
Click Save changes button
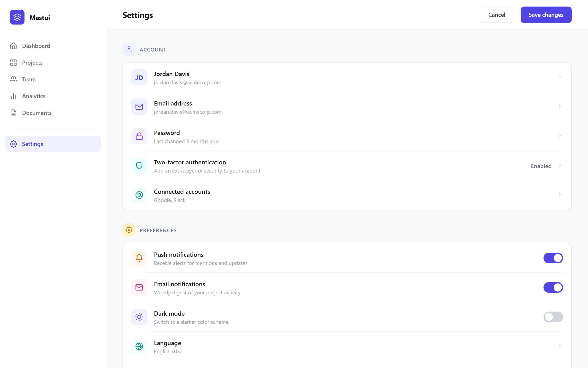pos(546,15)
